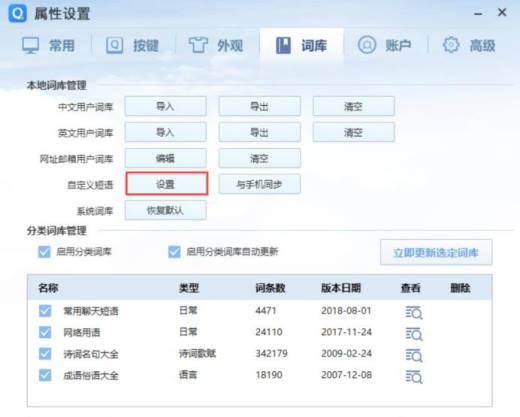This screenshot has width=520, height=417.
Task: Click 与手机同步 button
Action: pos(260,184)
